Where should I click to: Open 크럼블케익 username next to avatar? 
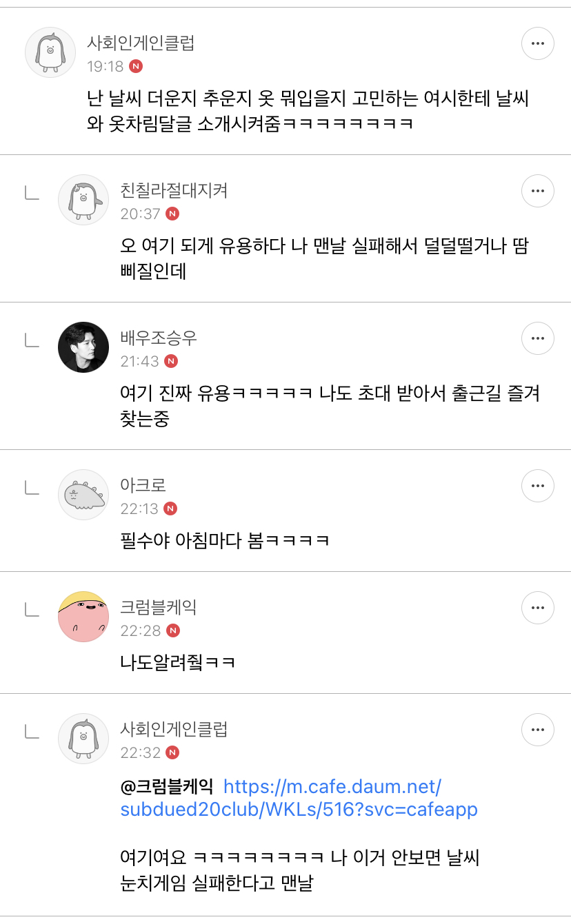tap(159, 607)
